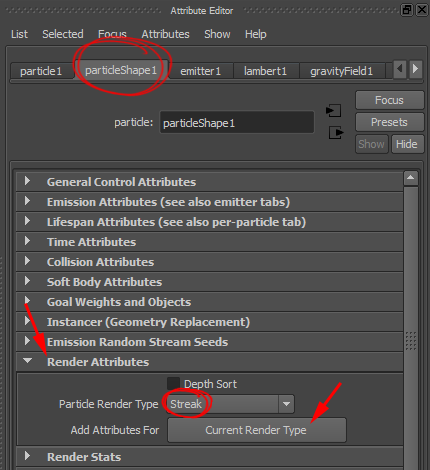The width and height of the screenshot is (430, 470).
Task: Expand Instancer (Geometry Replacement) section
Action: tap(209, 322)
